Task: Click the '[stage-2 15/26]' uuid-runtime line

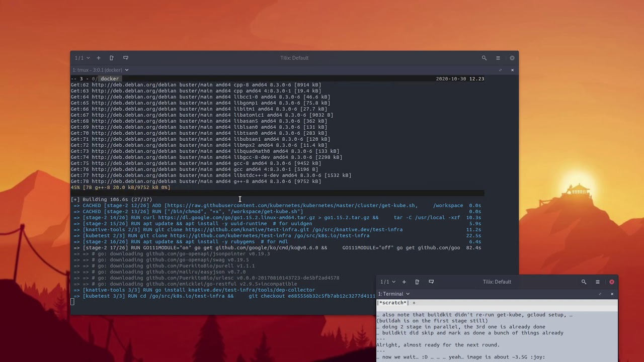Action: pos(277,224)
